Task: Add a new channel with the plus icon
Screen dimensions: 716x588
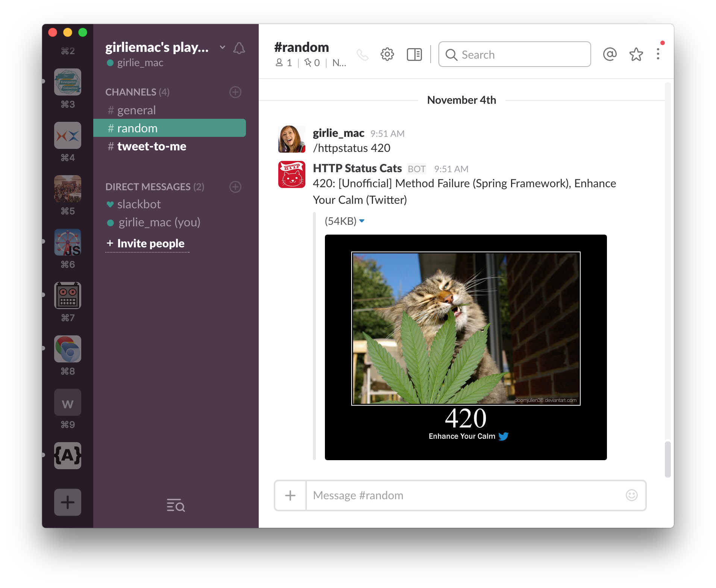Action: point(235,92)
